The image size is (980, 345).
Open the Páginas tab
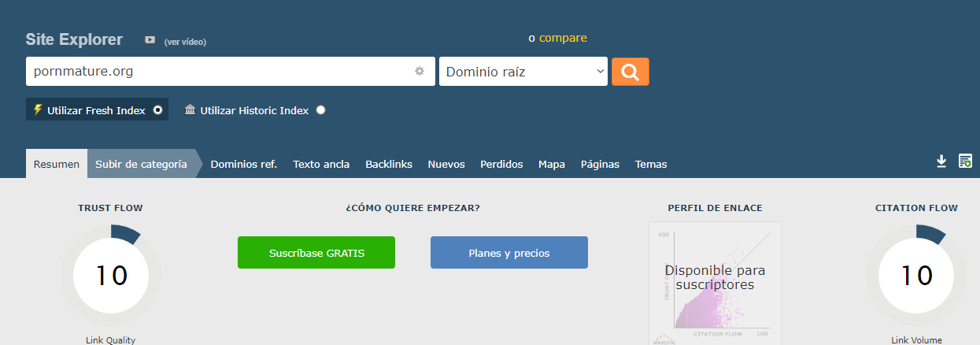tap(600, 164)
